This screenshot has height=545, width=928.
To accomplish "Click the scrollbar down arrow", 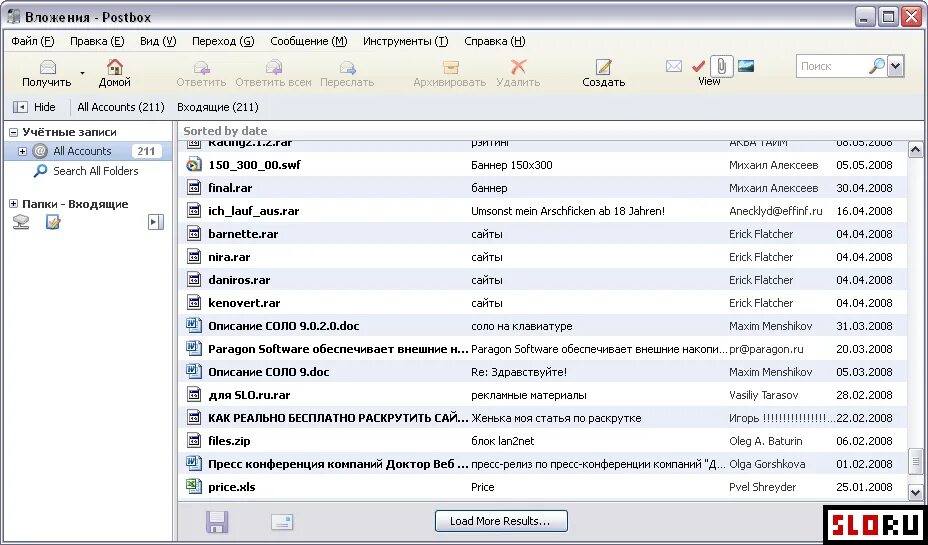I will (x=915, y=491).
